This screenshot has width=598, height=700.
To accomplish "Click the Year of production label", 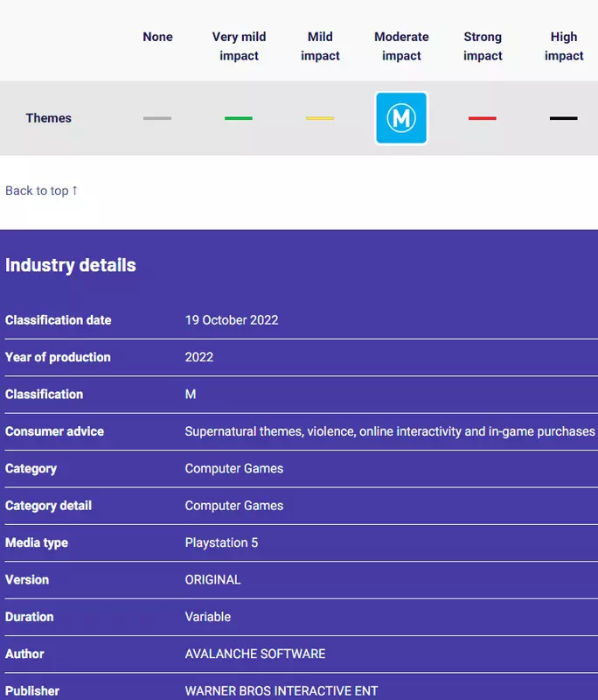I will [58, 357].
